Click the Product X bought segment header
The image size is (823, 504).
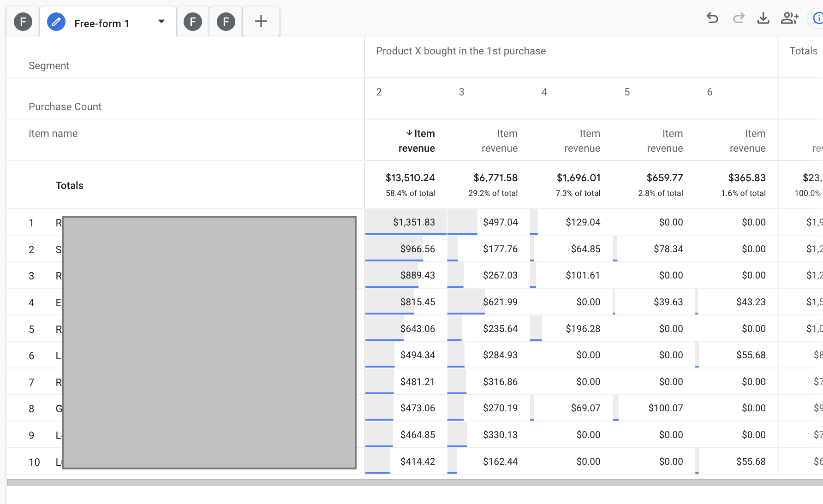pos(461,51)
